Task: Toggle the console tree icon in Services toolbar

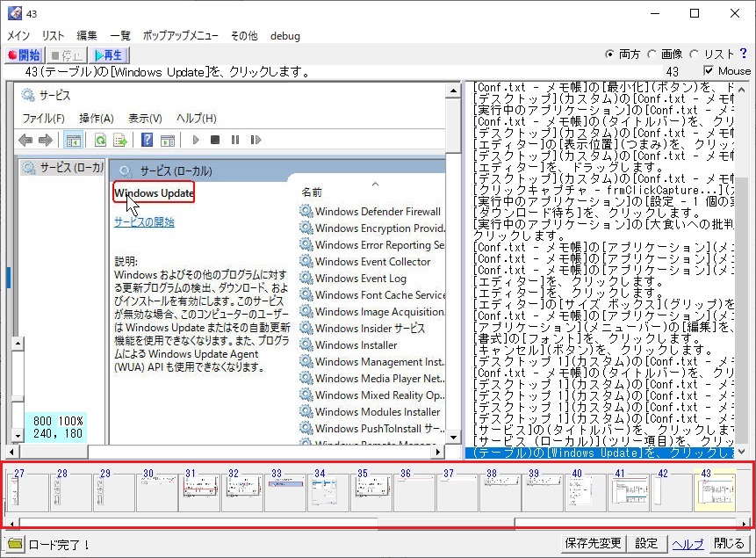Action: tap(73, 140)
